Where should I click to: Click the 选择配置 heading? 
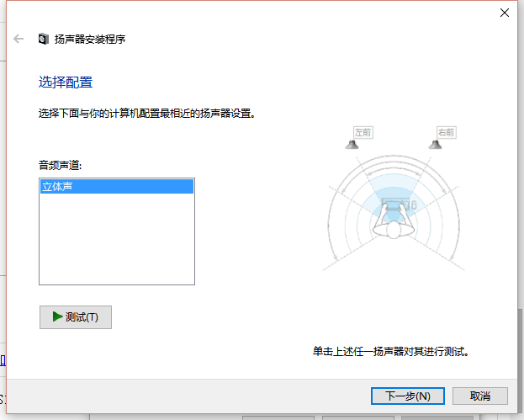[x=66, y=82]
